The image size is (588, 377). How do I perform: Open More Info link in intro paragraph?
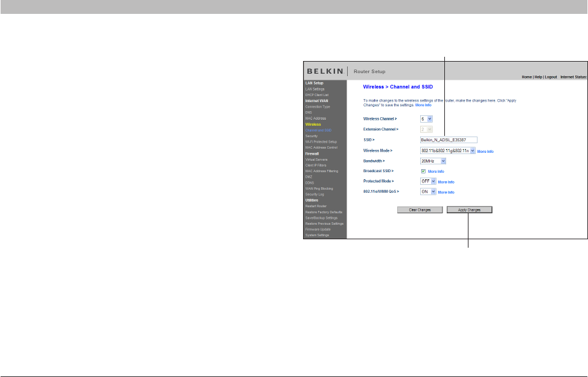click(x=423, y=105)
